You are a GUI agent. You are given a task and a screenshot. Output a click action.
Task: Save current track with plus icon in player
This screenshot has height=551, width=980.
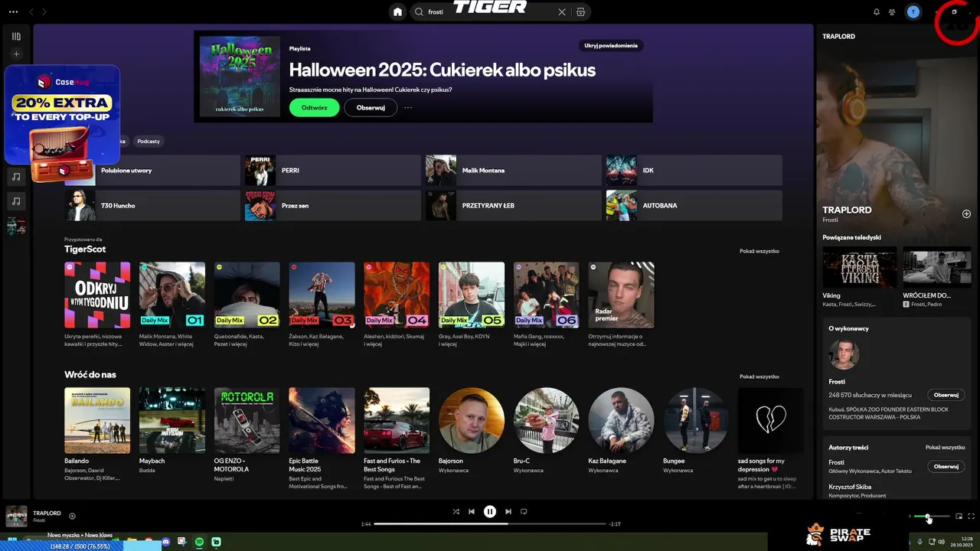click(72, 516)
